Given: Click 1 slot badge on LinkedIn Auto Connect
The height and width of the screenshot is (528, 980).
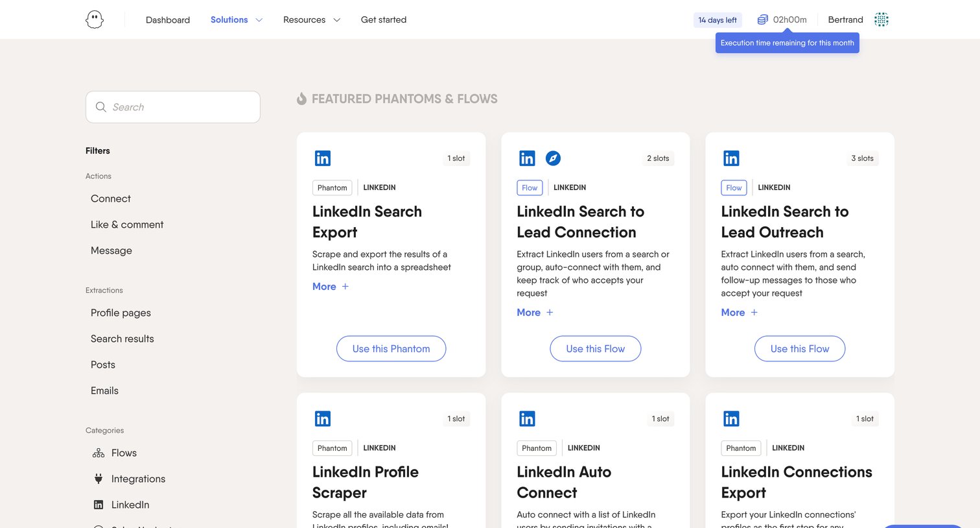Looking at the screenshot, I should (660, 418).
